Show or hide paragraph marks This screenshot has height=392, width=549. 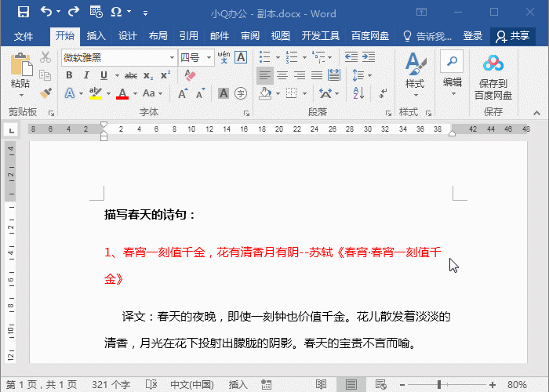coord(383,93)
